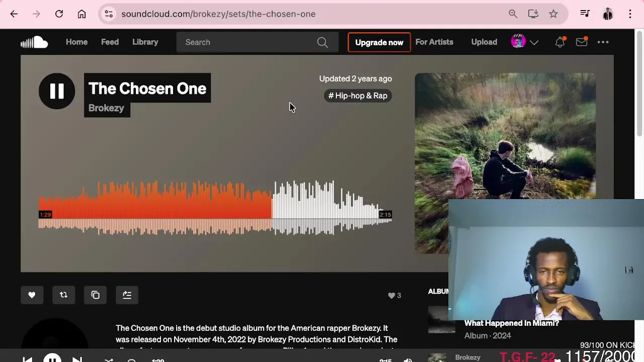Click Updated 2 years ago text

point(355,78)
